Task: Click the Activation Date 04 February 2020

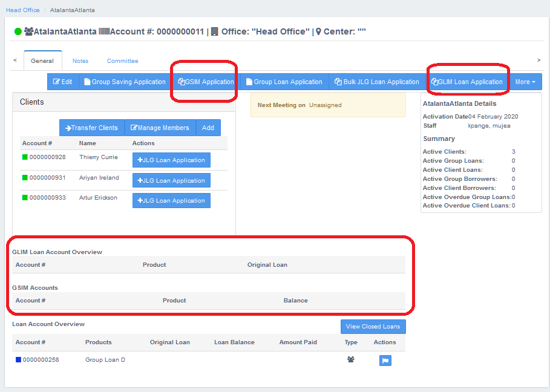Action: click(470, 116)
